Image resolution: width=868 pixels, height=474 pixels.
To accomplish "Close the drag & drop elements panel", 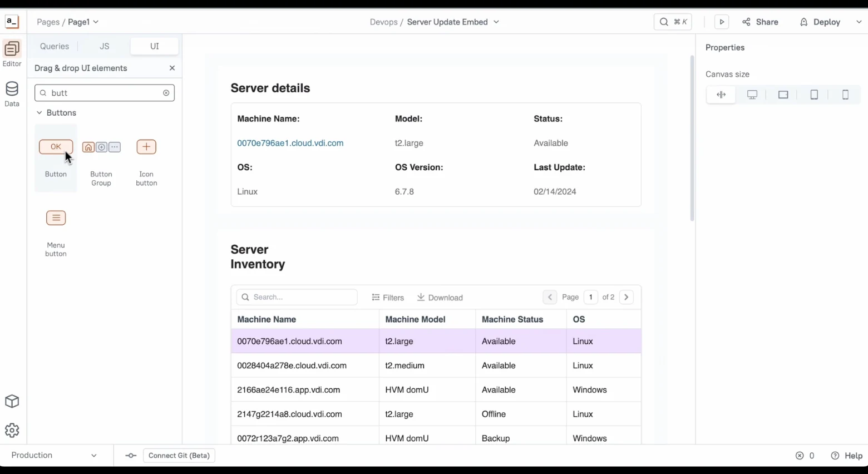I will (x=172, y=68).
